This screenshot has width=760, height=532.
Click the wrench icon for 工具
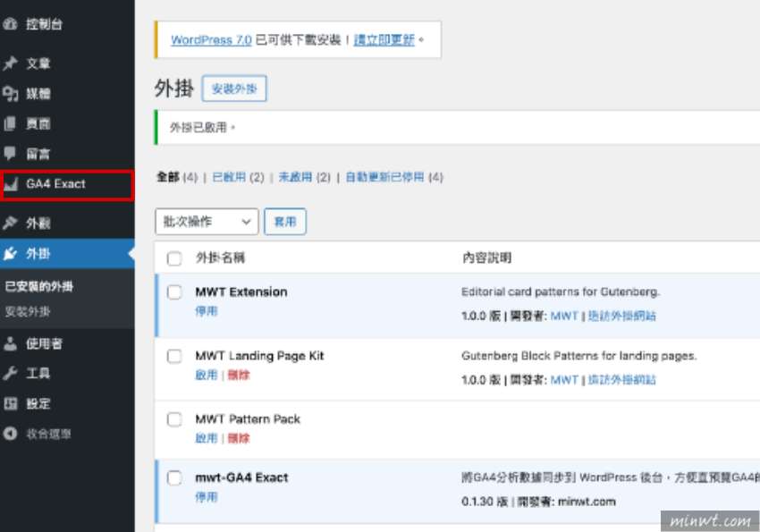coord(10,373)
